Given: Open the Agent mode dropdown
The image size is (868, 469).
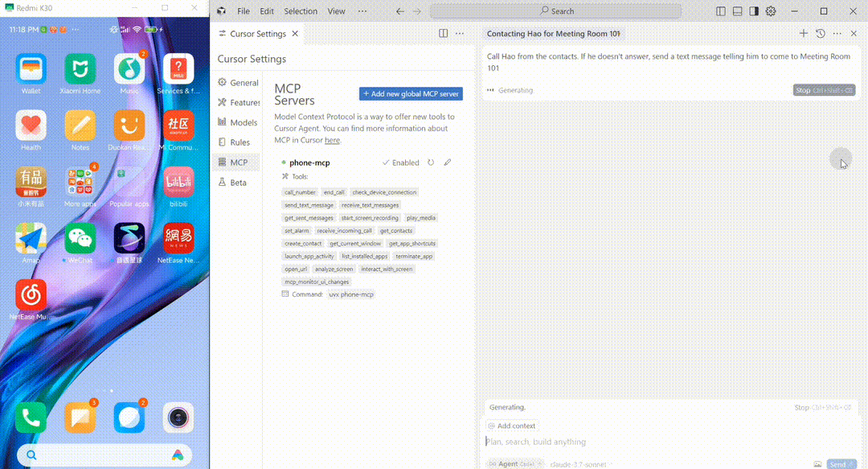Looking at the screenshot, I should (514, 464).
